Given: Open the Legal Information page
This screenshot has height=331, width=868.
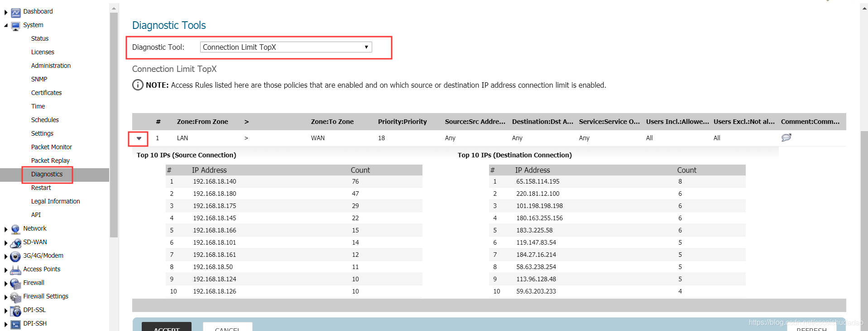Looking at the screenshot, I should [x=55, y=201].
